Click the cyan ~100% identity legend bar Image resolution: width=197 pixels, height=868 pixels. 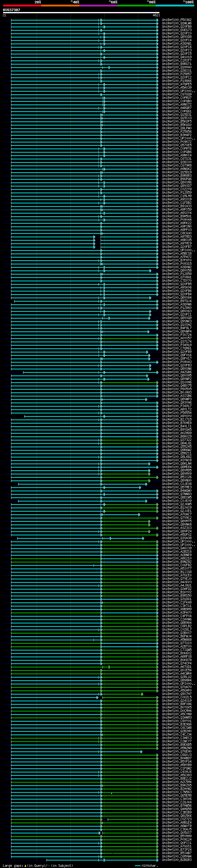click(175, 6)
